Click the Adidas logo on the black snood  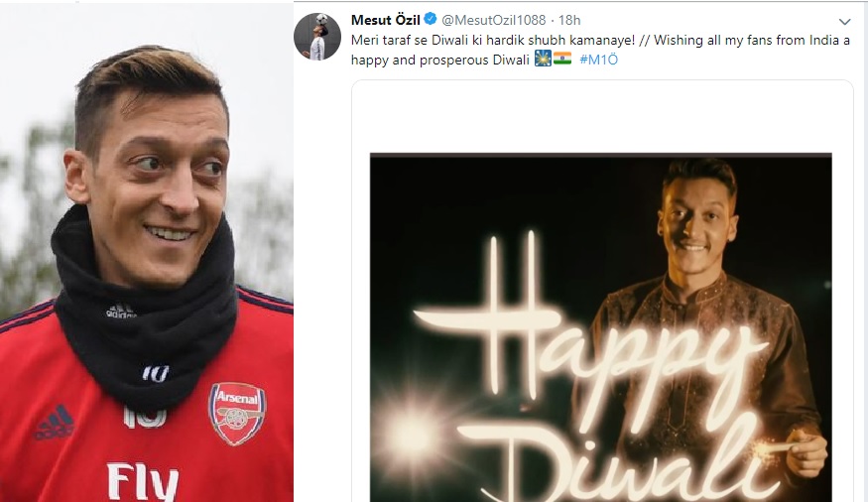[121, 312]
